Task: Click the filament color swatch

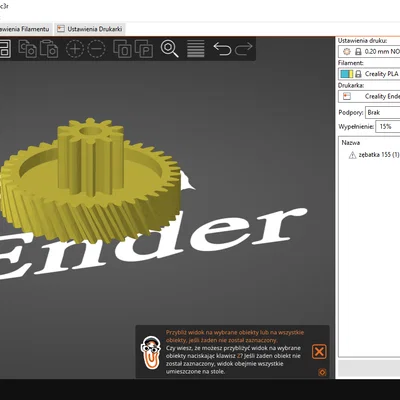Action: coord(347,74)
